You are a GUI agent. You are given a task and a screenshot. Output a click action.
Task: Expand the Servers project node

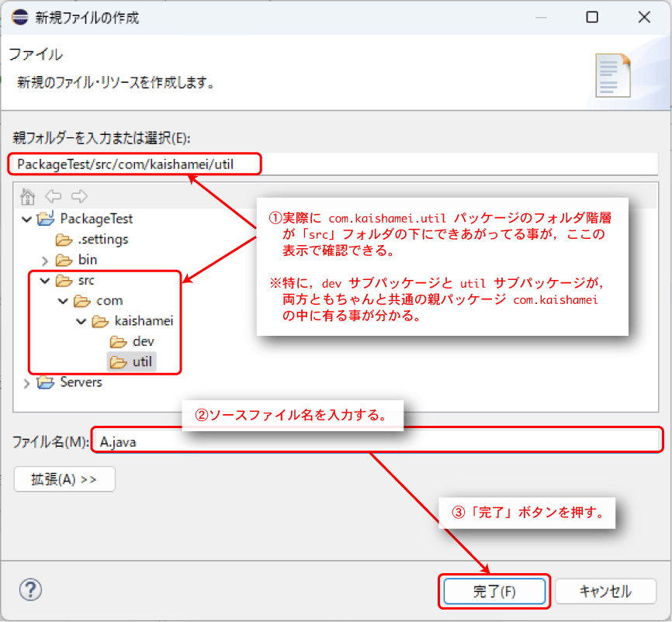click(27, 383)
